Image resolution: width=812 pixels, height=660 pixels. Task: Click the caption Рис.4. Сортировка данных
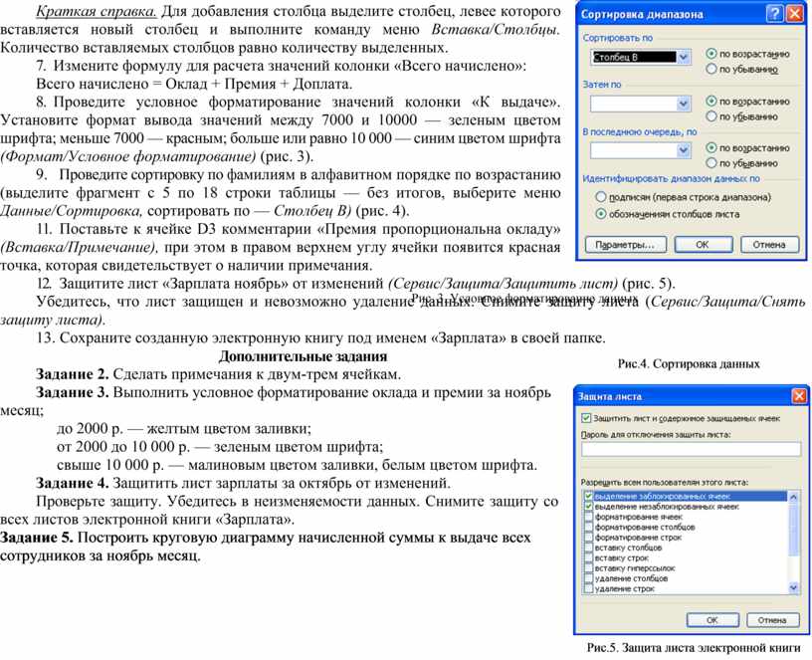coord(689,363)
